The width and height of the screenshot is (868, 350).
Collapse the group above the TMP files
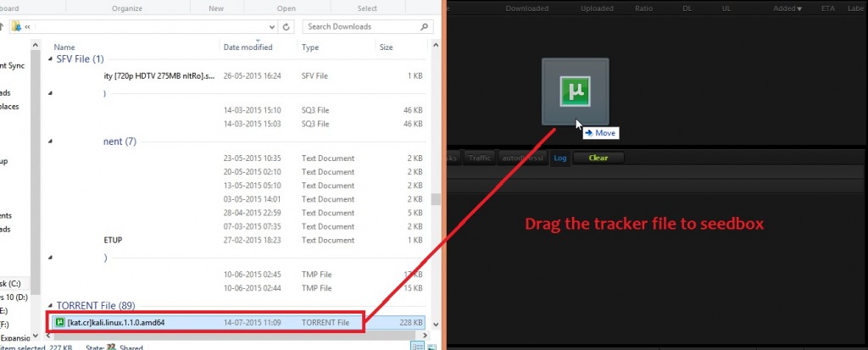(50, 258)
